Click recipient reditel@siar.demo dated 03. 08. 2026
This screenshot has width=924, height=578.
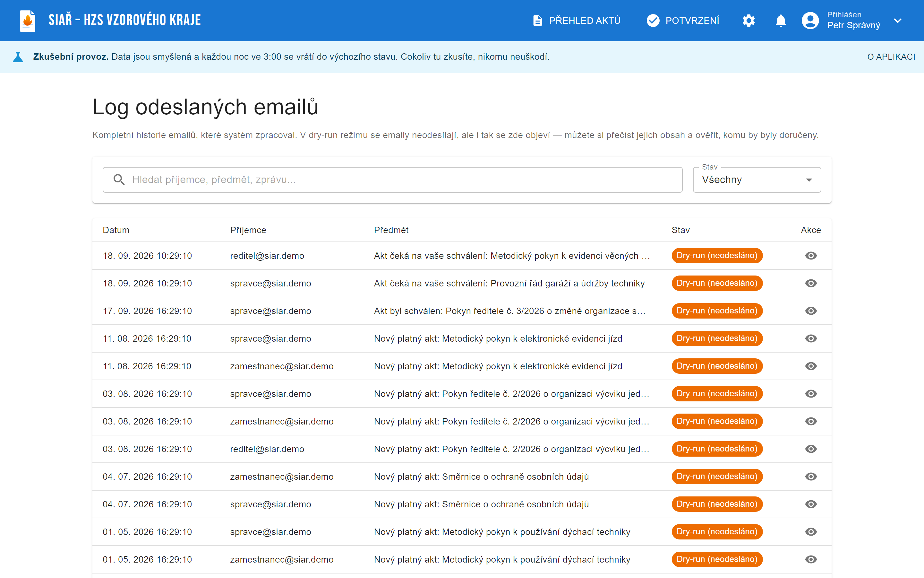pyautogui.click(x=267, y=449)
